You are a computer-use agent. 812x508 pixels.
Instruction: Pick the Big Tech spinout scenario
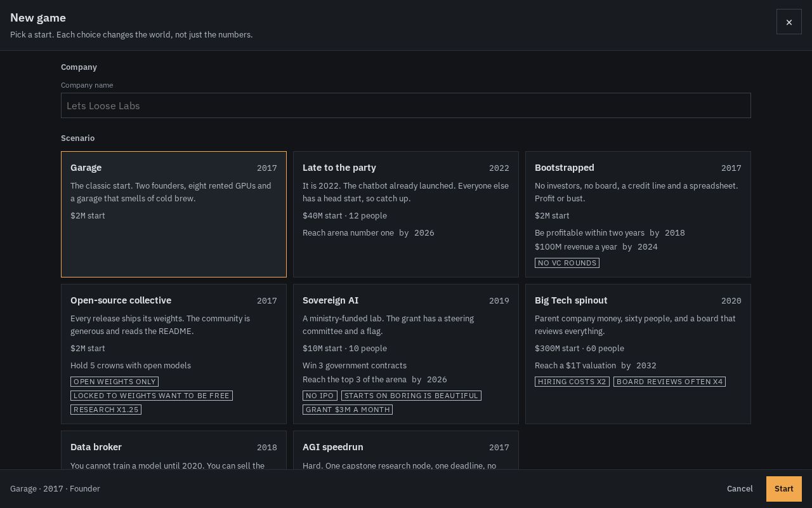638,354
